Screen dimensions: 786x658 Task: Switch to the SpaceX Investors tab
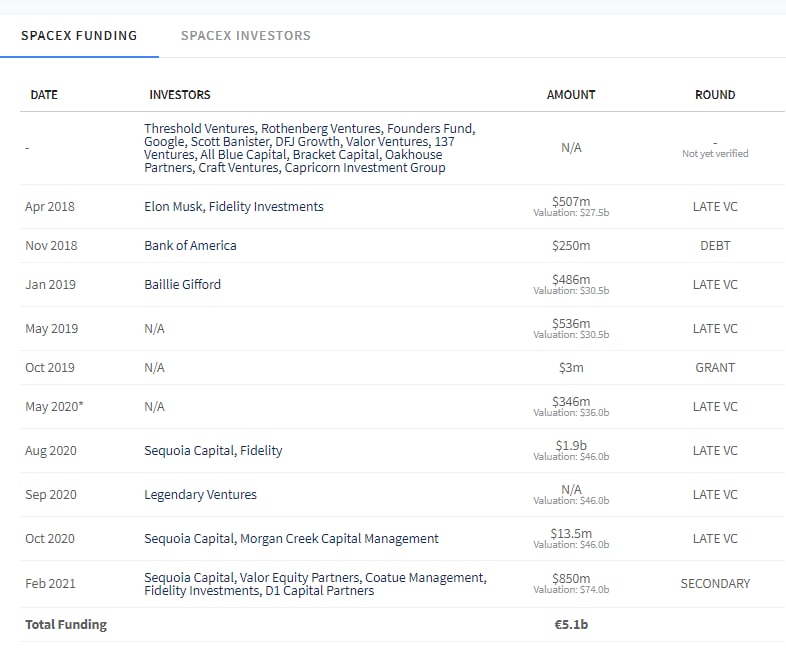(245, 36)
